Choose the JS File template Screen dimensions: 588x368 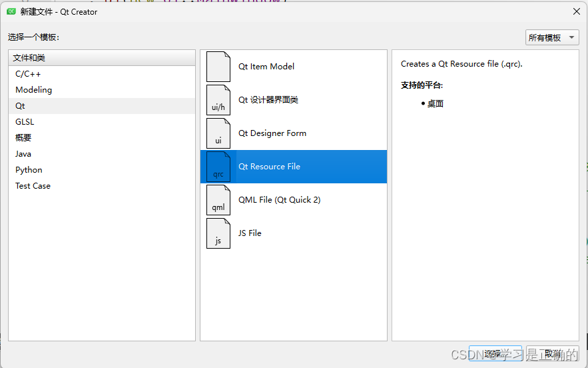[294, 233]
